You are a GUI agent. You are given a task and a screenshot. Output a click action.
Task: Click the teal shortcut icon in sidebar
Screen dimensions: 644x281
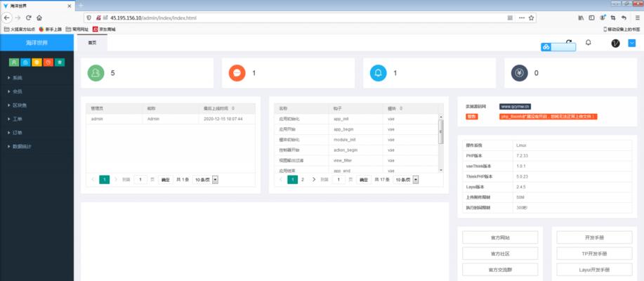tap(60, 63)
